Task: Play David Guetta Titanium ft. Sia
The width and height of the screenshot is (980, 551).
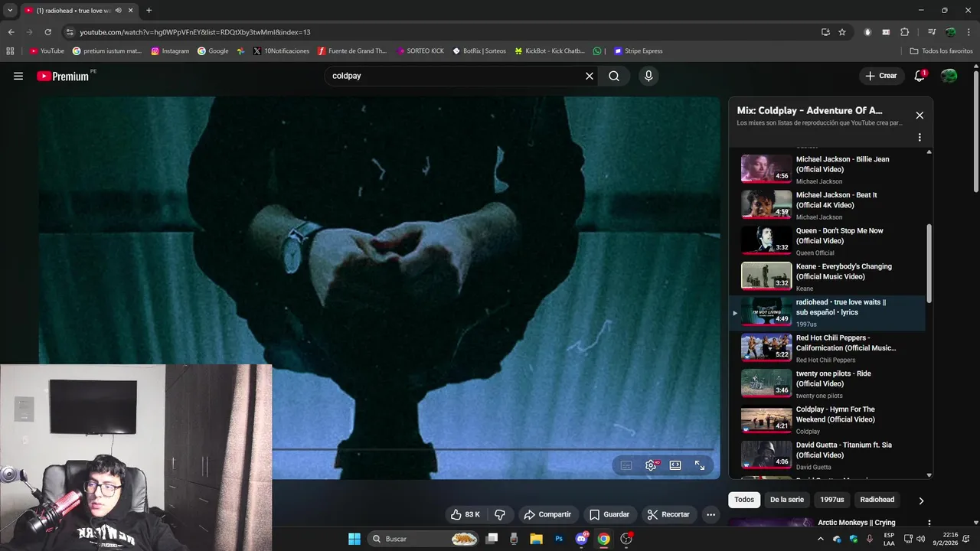Action: click(827, 455)
